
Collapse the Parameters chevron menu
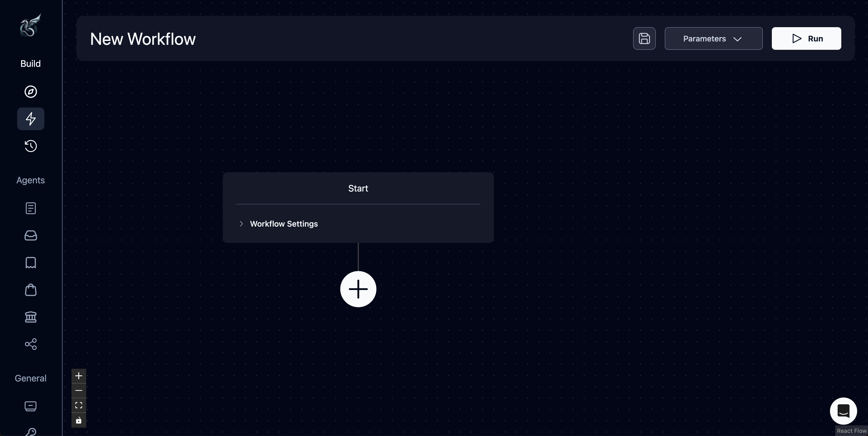click(x=738, y=39)
